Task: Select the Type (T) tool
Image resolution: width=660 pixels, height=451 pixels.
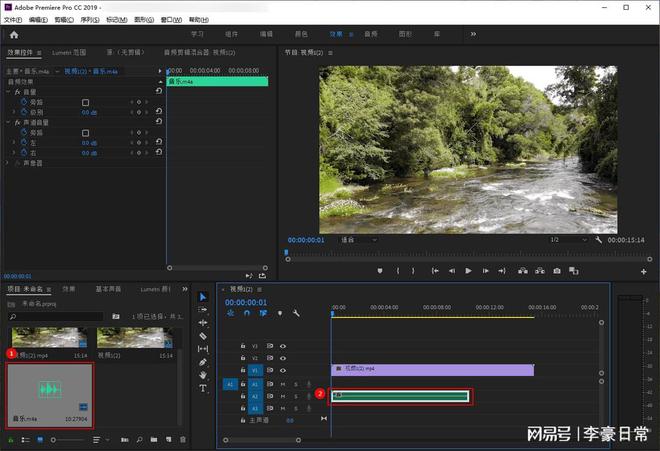Action: tap(203, 388)
